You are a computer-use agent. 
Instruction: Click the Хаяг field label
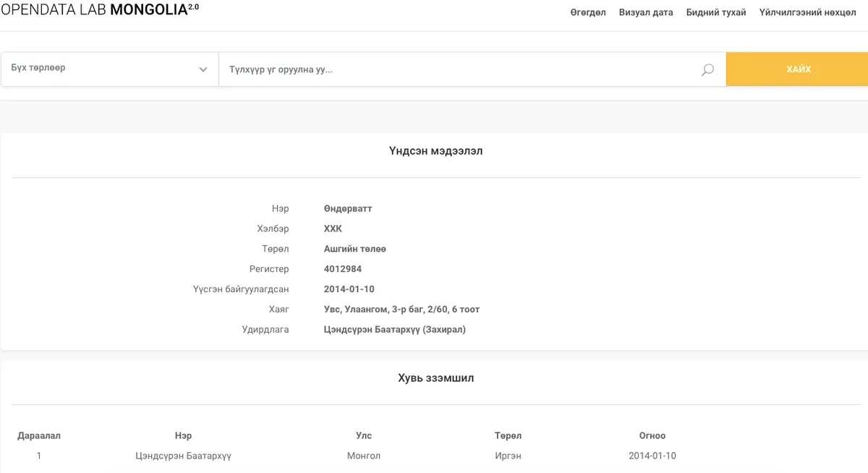[x=278, y=310]
